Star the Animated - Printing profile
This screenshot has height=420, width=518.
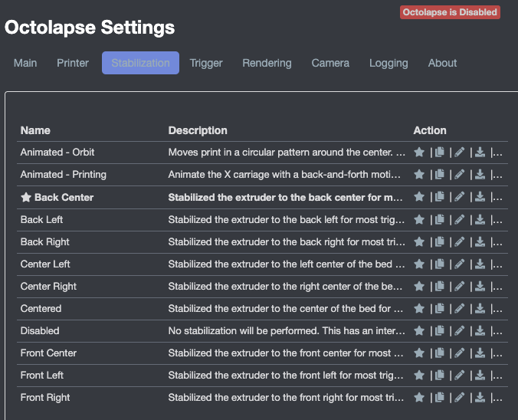[x=419, y=175]
